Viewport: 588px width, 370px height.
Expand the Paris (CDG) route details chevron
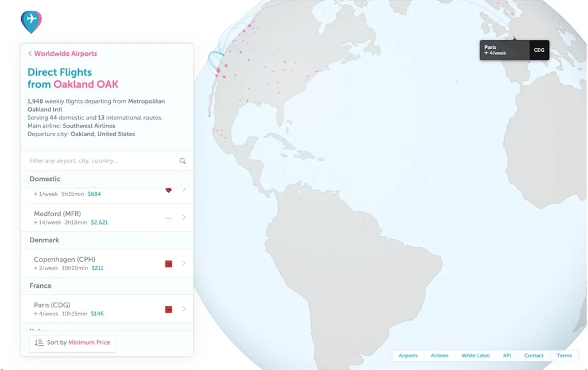[184, 309]
